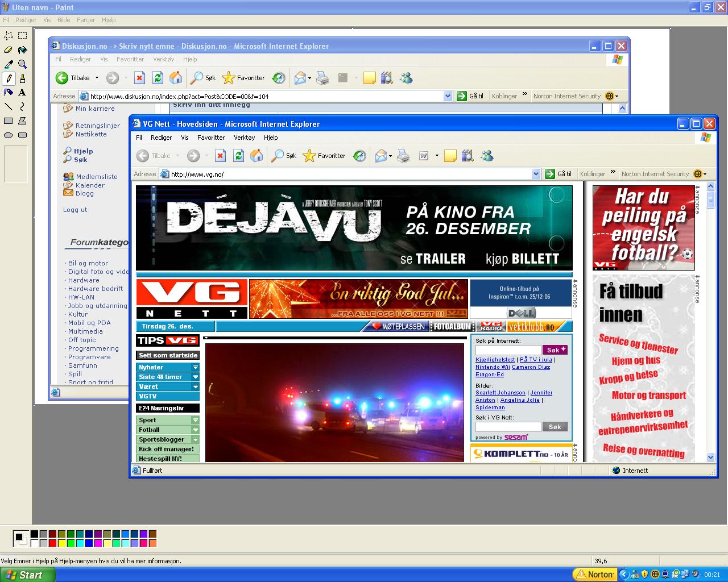
Task: Click the Home icon in VG Nett window
Action: point(257,156)
